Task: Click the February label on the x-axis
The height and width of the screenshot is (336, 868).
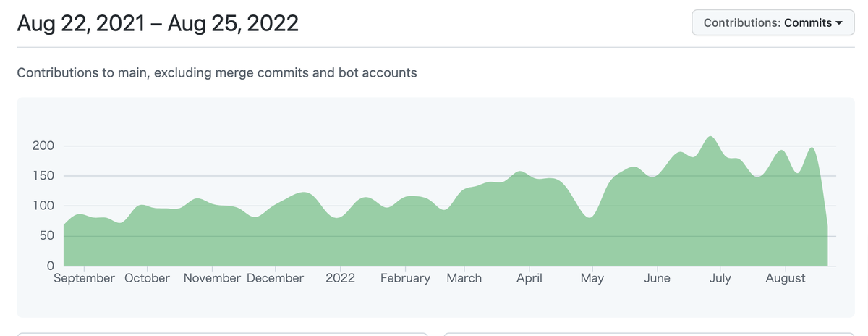Action: coord(405,278)
